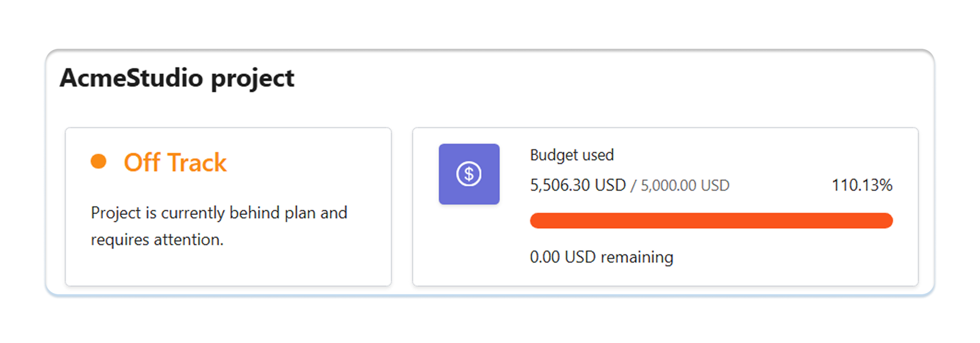Click the AcmeStudio project heading
This screenshot has width=980, height=343.
click(x=177, y=78)
